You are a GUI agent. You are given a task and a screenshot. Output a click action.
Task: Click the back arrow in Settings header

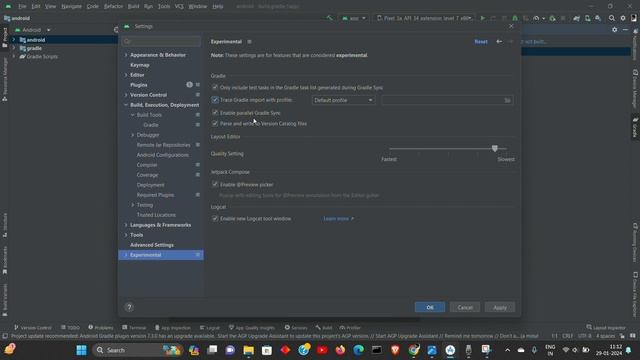point(499,42)
